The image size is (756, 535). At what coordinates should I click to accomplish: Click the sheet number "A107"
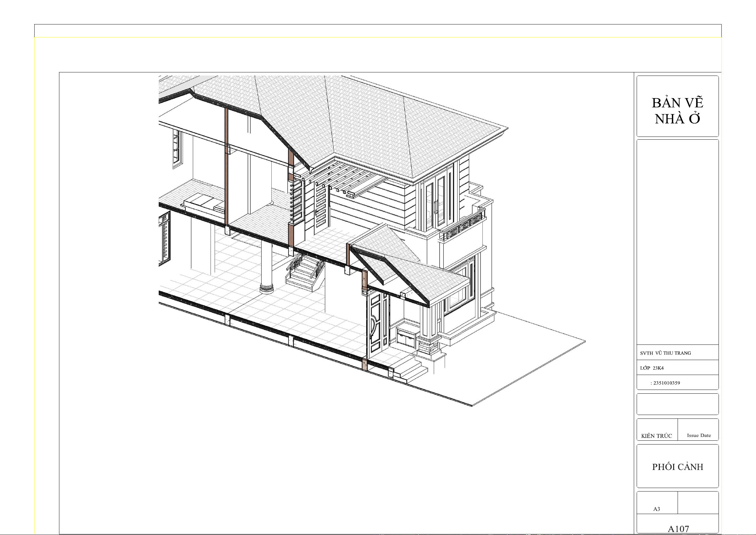point(678,529)
